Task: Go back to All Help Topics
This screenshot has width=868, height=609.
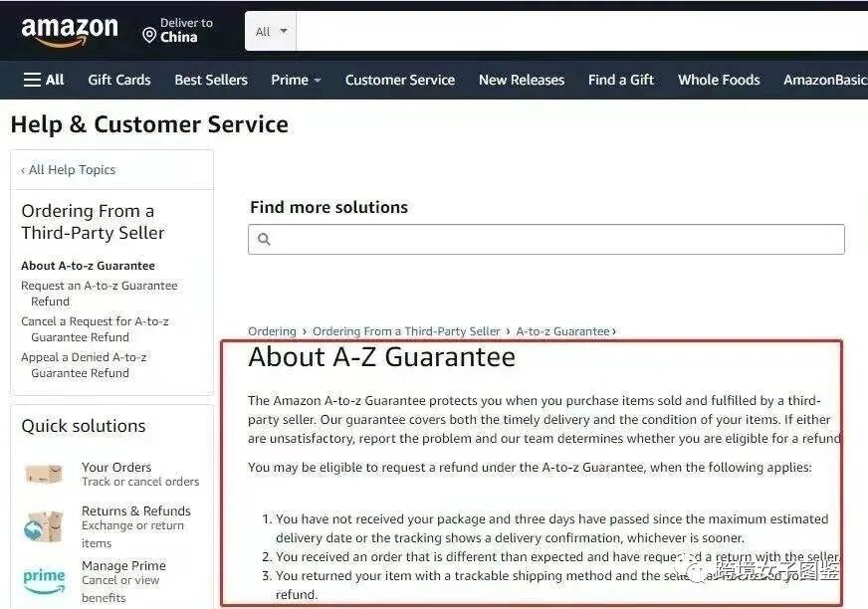Action: tap(68, 170)
